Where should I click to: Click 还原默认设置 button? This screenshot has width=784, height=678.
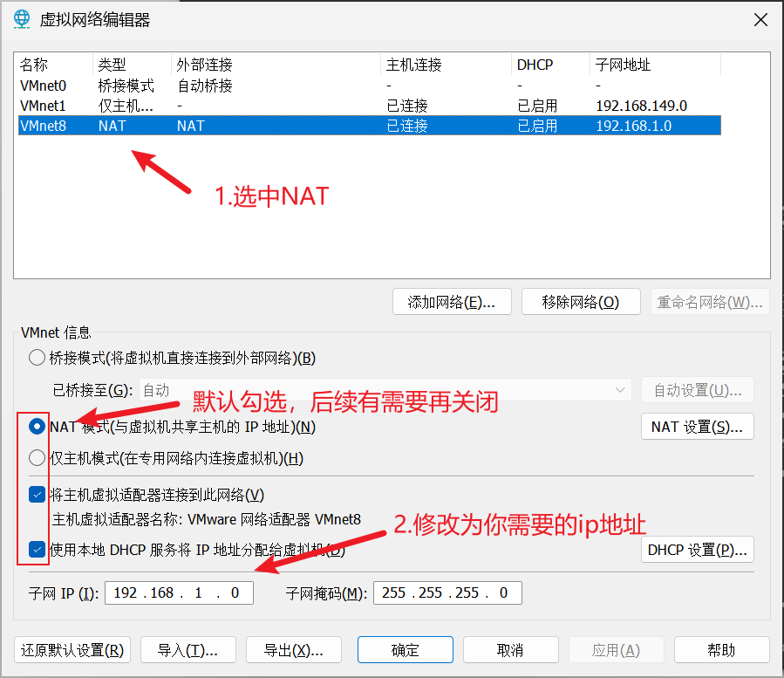point(72,650)
